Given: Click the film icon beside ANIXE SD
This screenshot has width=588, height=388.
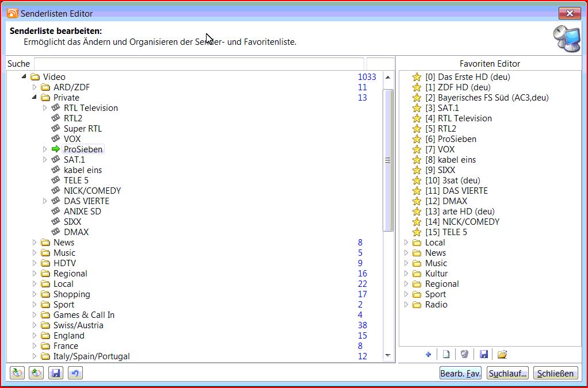Looking at the screenshot, I should pos(56,211).
